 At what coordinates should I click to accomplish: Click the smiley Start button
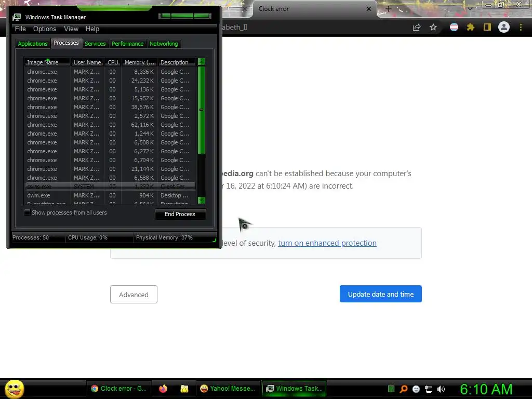coord(14,389)
